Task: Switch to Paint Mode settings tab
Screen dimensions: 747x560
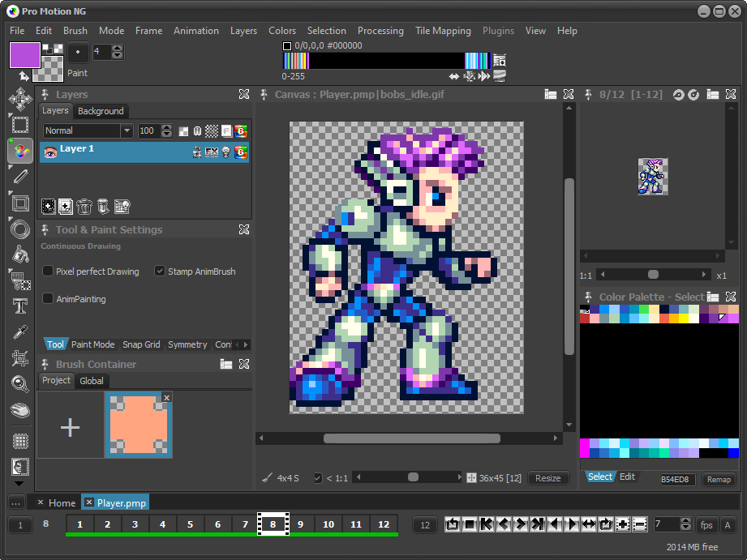Action: [x=93, y=344]
